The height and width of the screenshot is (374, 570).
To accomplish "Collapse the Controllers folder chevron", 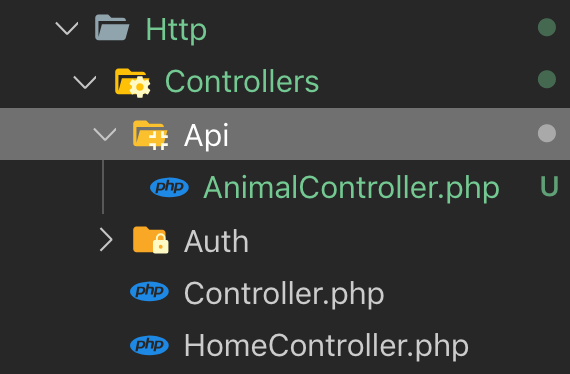I will coord(85,82).
